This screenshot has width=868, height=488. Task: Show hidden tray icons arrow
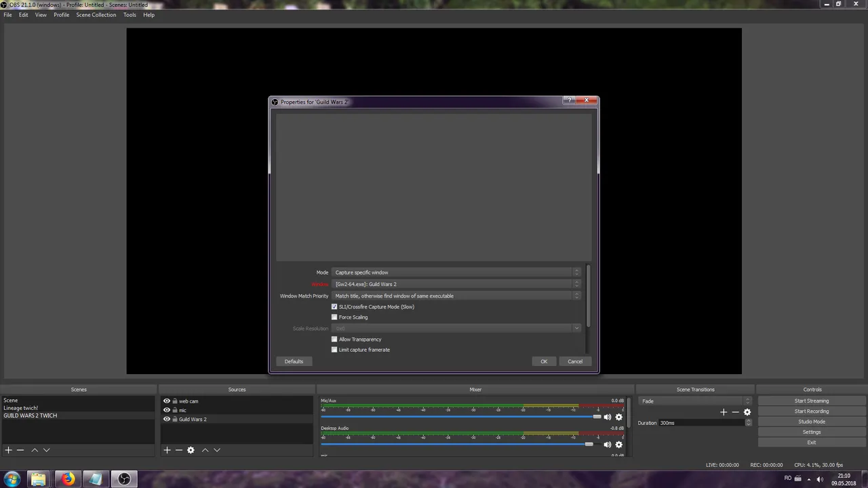(x=809, y=479)
